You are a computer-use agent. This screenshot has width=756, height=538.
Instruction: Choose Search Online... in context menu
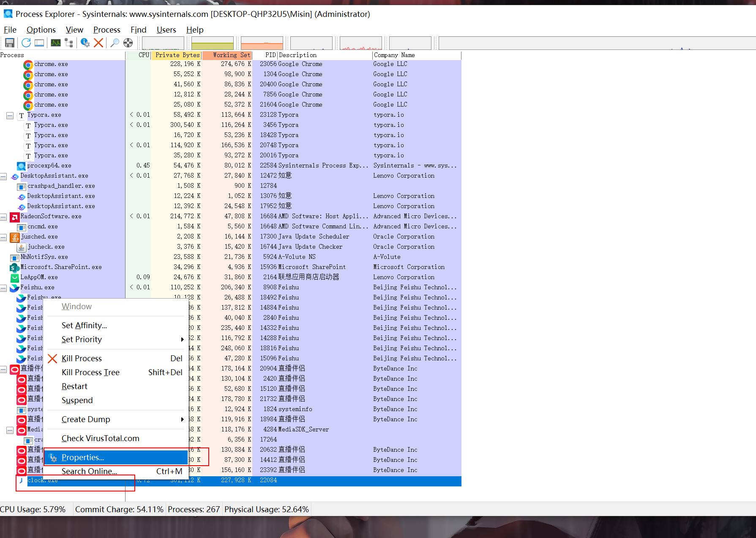(116, 471)
